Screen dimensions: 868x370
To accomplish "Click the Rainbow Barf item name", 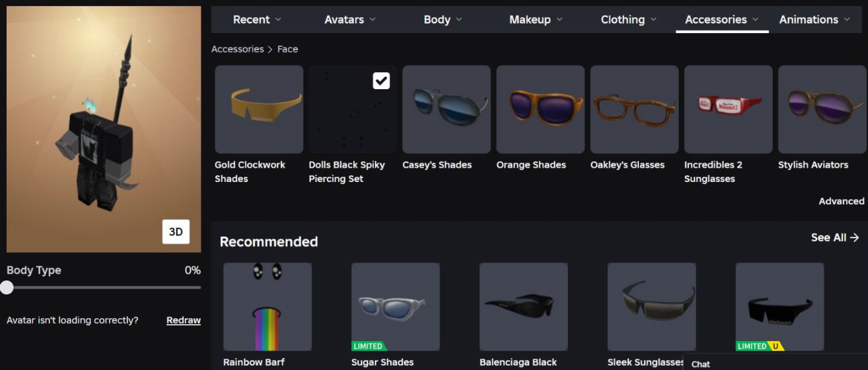I will tap(254, 362).
